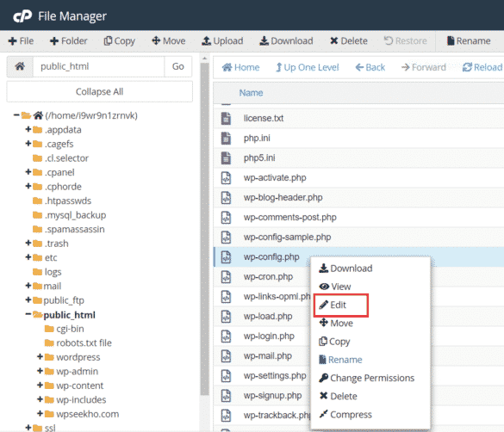Click Delete in the top toolbar

pyautogui.click(x=349, y=41)
